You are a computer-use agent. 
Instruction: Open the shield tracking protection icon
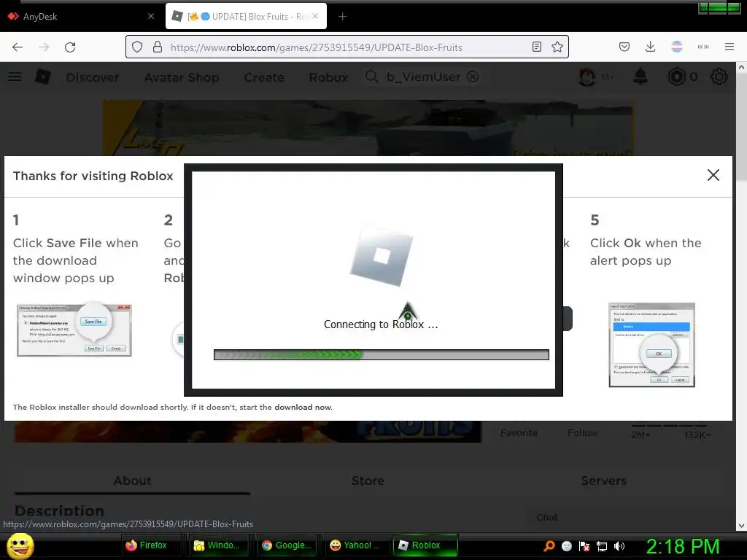coord(137,47)
